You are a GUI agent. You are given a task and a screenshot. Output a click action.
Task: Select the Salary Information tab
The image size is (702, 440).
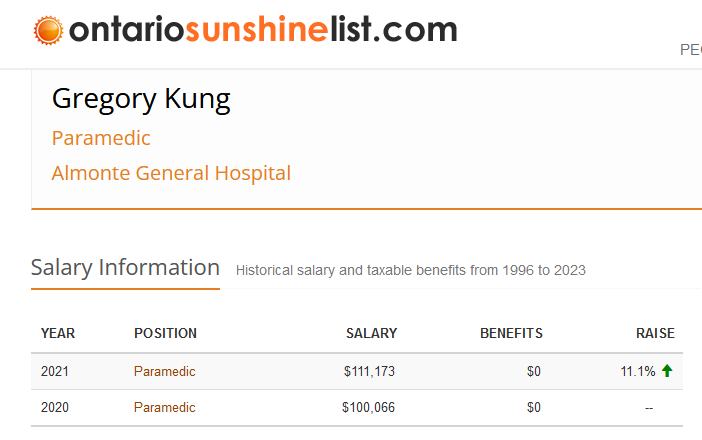pyautogui.click(x=125, y=268)
